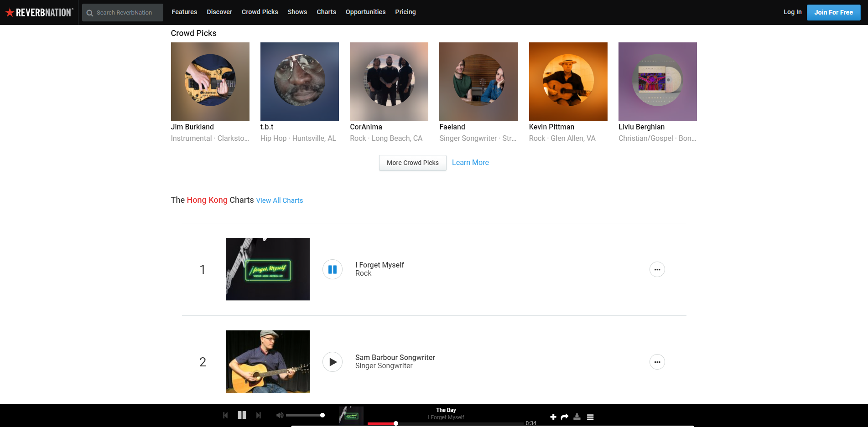Adjust the player volume slider

[304, 415]
